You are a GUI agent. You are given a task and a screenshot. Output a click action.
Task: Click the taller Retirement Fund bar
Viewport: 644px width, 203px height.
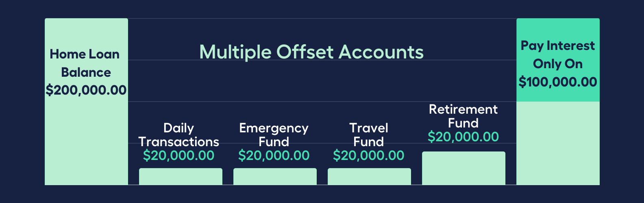463,168
